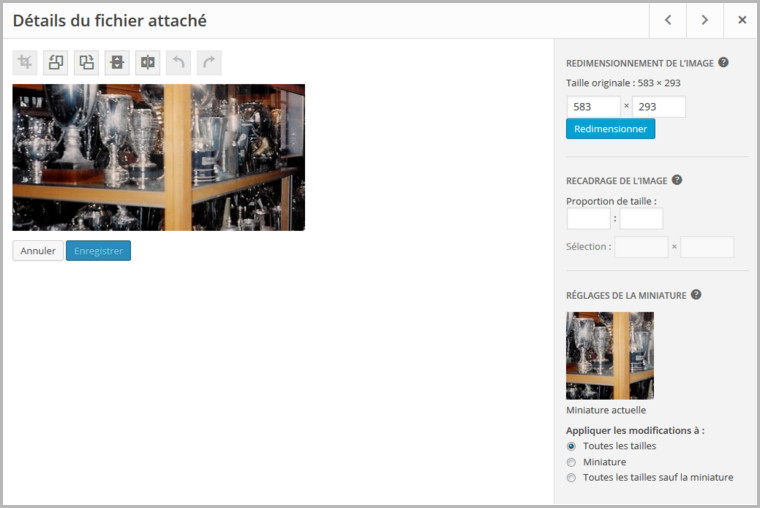The height and width of the screenshot is (508, 760).
Task: Click the Détails du fichier attaché title
Action: [x=110, y=20]
